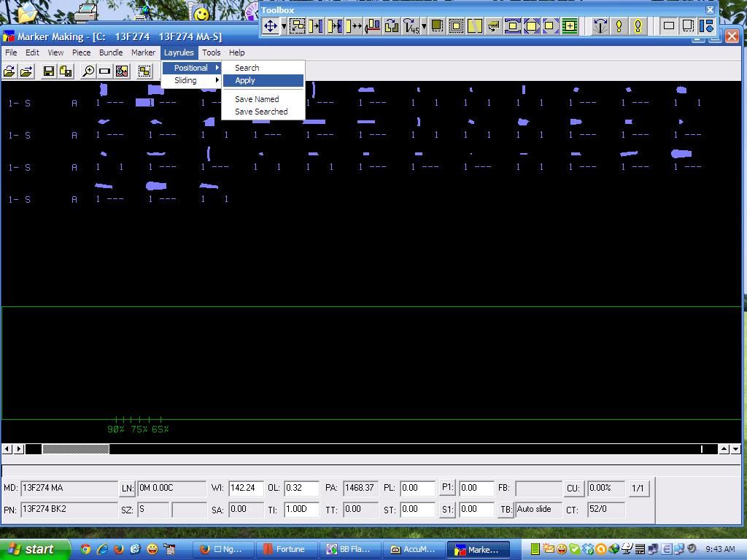Click the scroll up arrow beside scrollbar
The height and width of the screenshot is (560, 747).
click(x=724, y=448)
